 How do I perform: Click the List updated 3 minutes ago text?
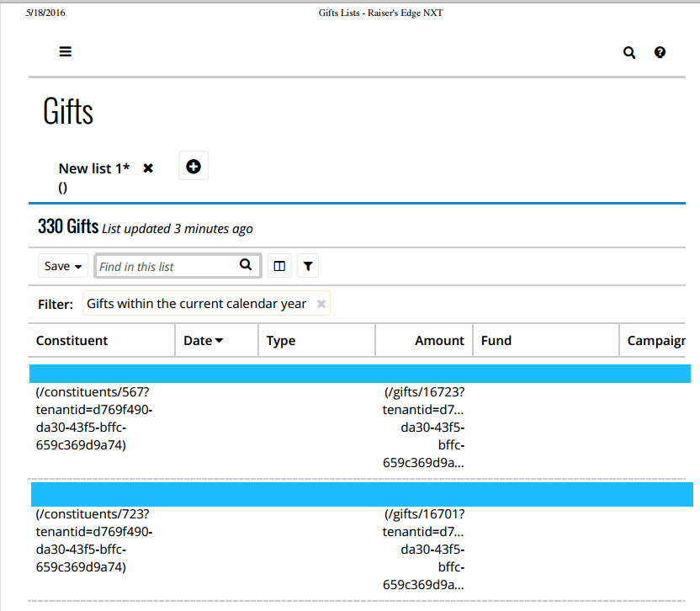click(178, 229)
